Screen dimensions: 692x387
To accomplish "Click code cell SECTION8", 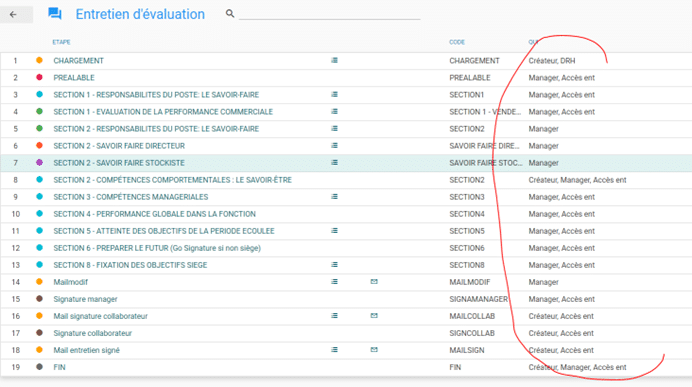I will (467, 265).
